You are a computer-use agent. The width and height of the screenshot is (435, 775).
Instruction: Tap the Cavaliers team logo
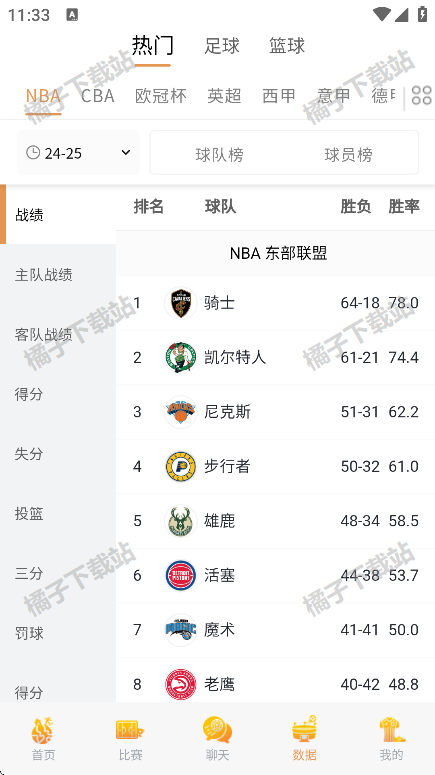[x=181, y=303]
